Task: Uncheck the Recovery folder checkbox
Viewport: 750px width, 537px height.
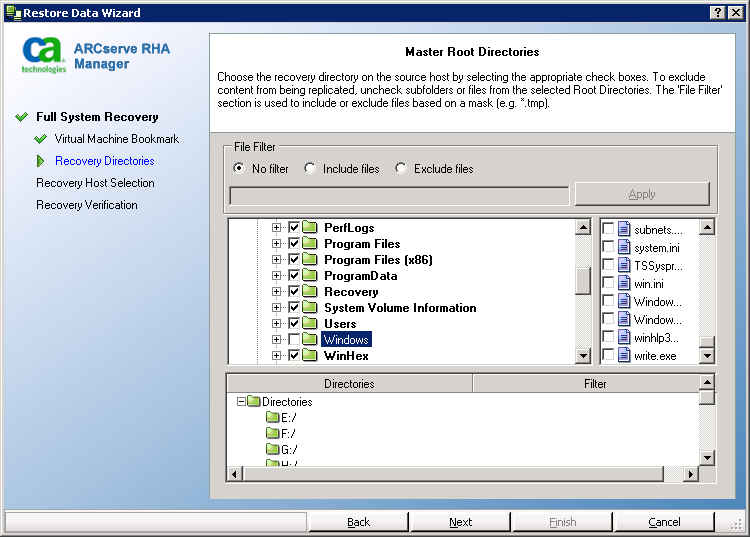Action: point(294,292)
